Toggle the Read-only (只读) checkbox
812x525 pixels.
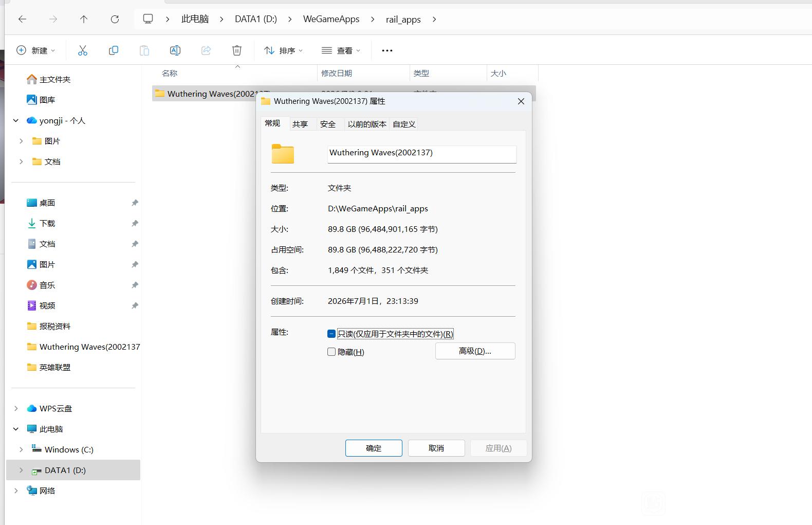coord(331,334)
